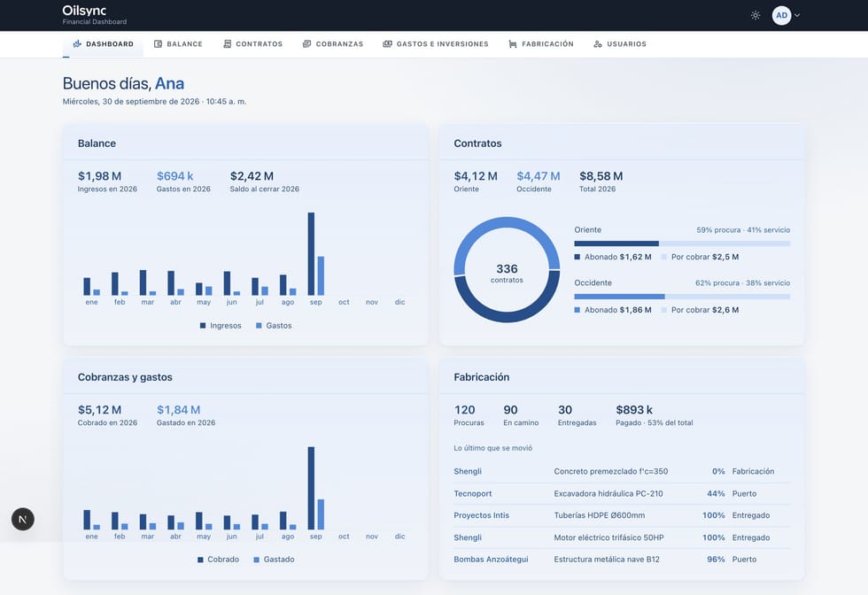This screenshot has width=868, height=595.
Task: Expand the account dropdown chevron
Action: point(797,16)
